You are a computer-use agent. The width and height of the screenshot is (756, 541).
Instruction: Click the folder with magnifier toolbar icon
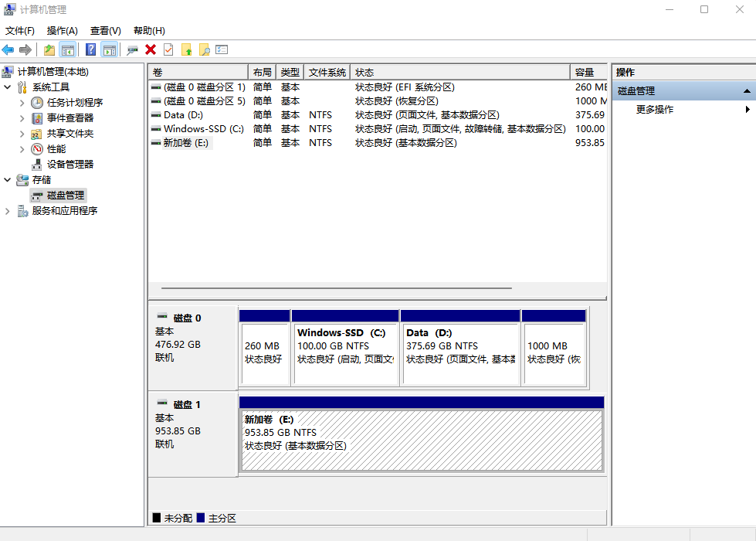pyautogui.click(x=205, y=49)
